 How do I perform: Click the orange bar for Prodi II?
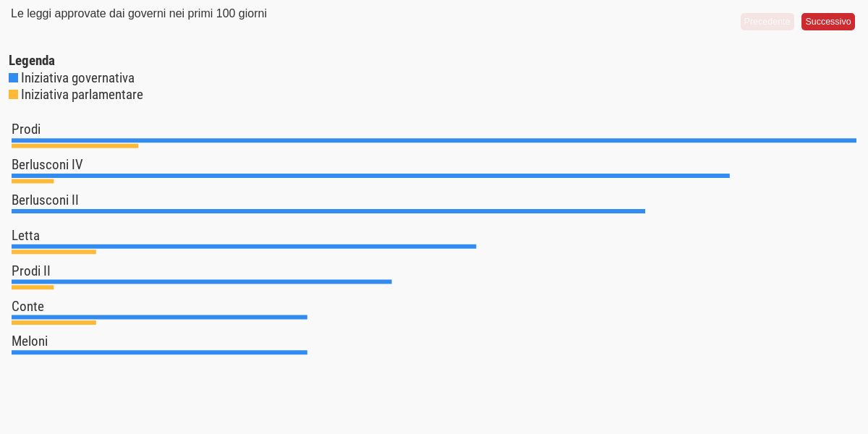[33, 287]
